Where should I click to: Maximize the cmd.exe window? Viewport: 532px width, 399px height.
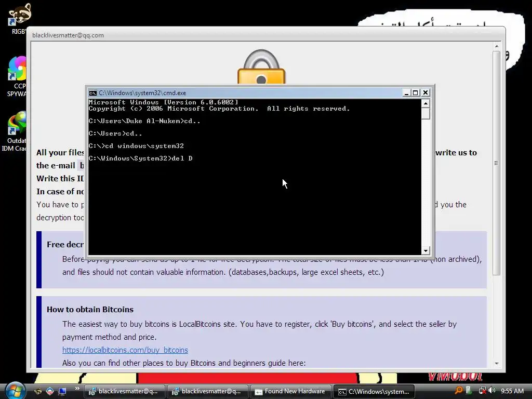[416, 92]
